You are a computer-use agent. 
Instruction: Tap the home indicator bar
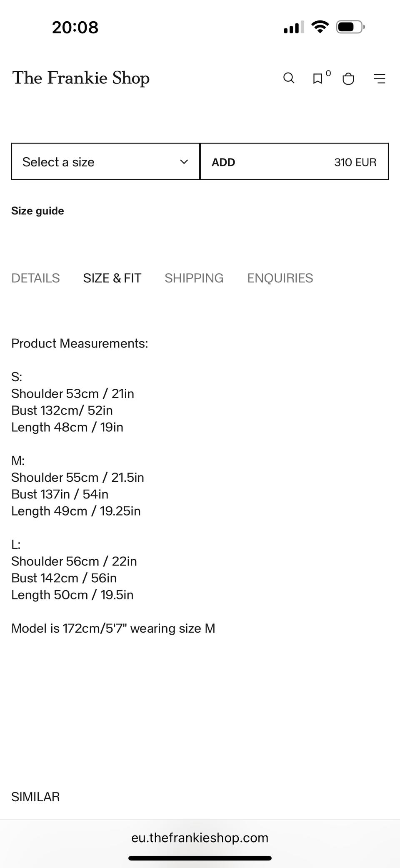(x=200, y=858)
